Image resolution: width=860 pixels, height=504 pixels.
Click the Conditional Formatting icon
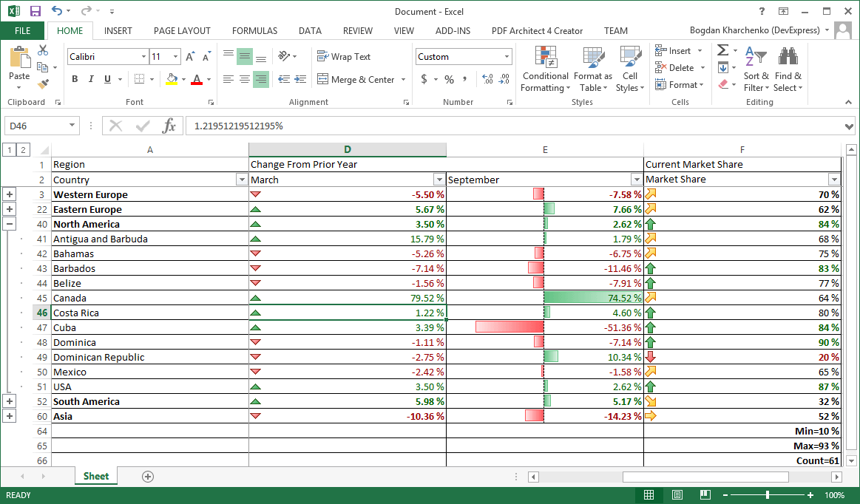point(546,58)
